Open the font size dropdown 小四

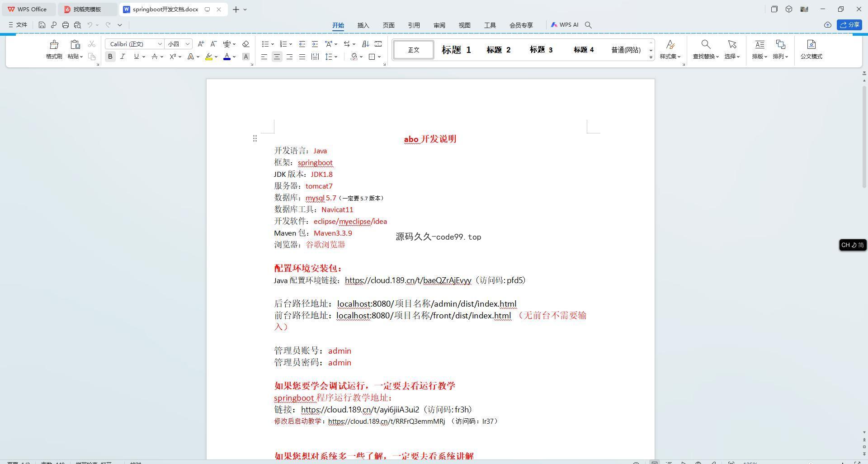pos(187,44)
